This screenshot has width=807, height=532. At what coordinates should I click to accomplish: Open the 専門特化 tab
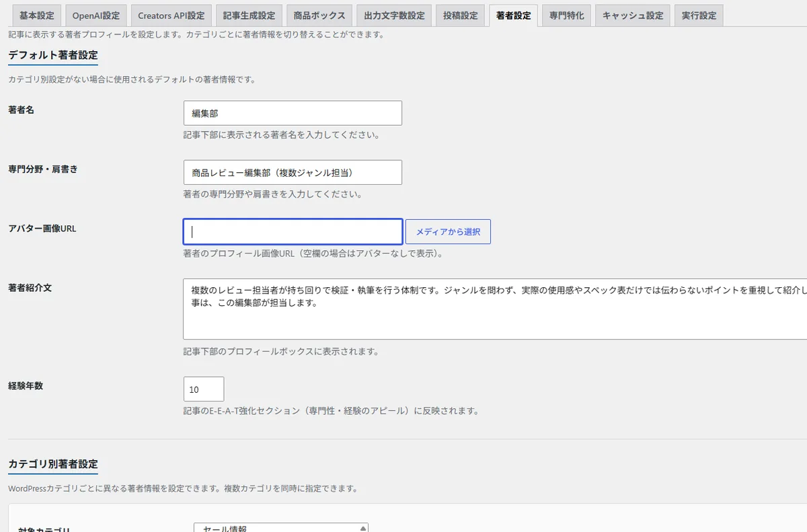pos(566,15)
